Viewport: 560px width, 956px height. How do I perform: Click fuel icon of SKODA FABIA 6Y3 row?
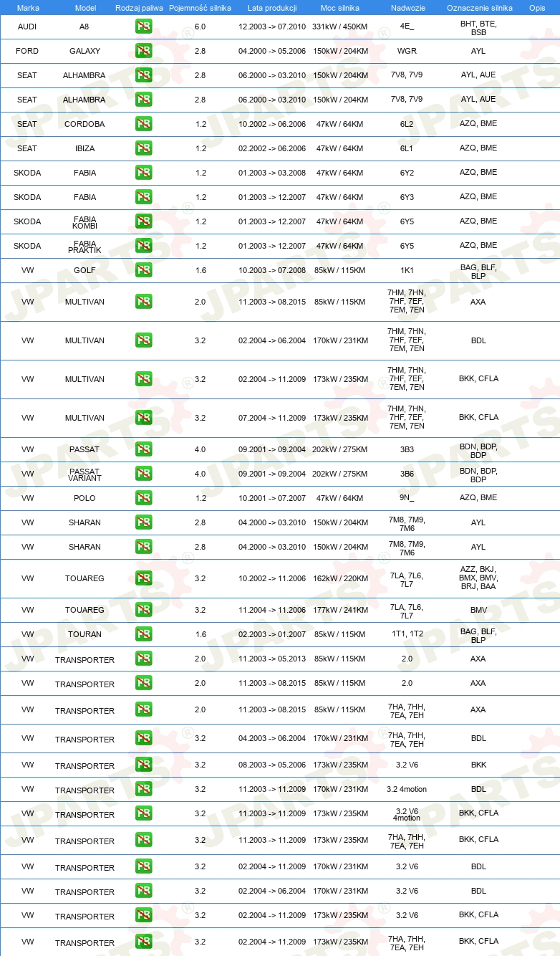[x=143, y=197]
